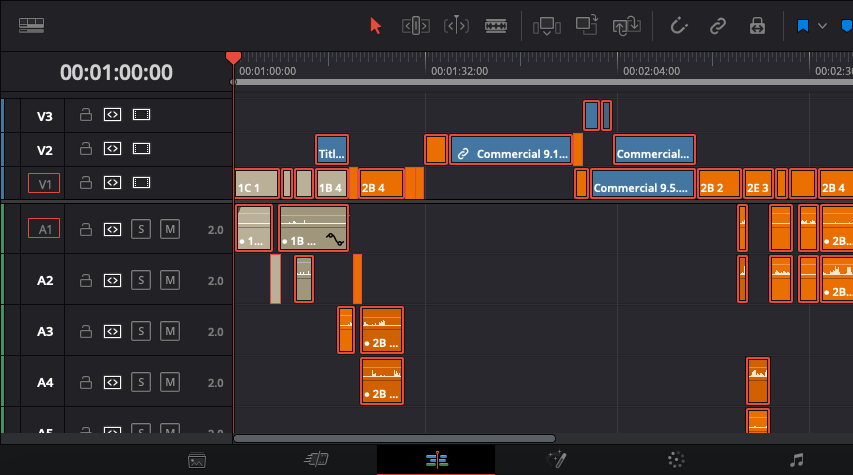Click the Insert Clip toolbar icon
Image resolution: width=853 pixels, height=475 pixels.
click(547, 26)
